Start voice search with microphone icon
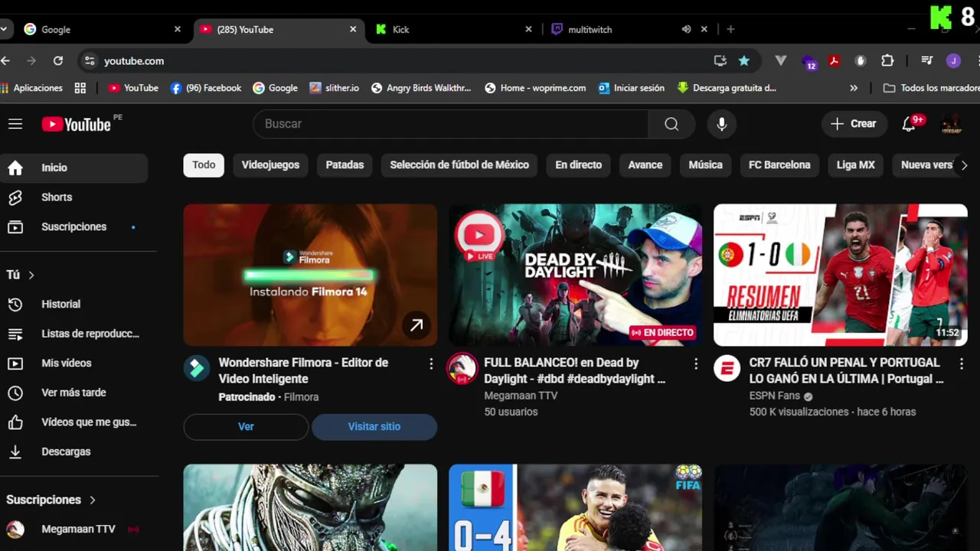The width and height of the screenshot is (980, 551). click(721, 124)
